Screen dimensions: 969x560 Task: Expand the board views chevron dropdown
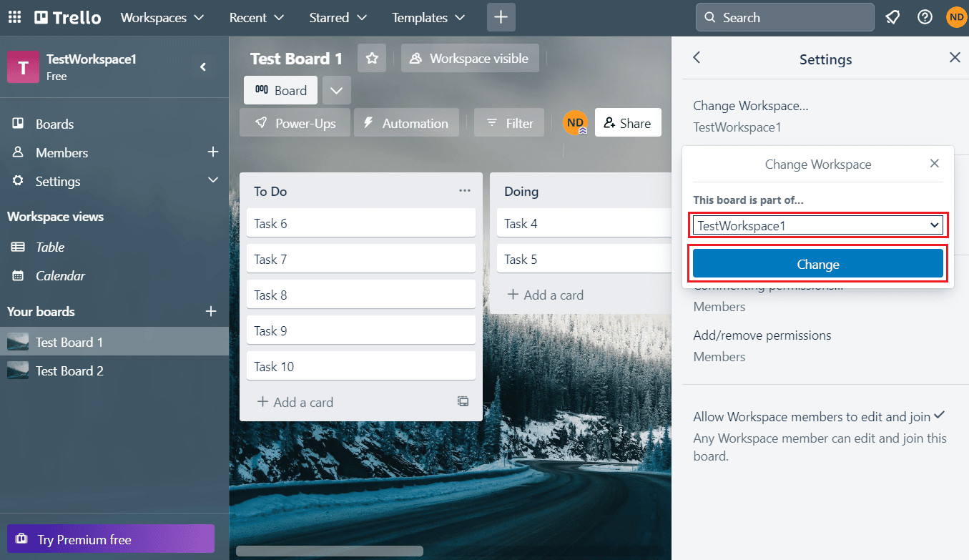click(x=337, y=90)
